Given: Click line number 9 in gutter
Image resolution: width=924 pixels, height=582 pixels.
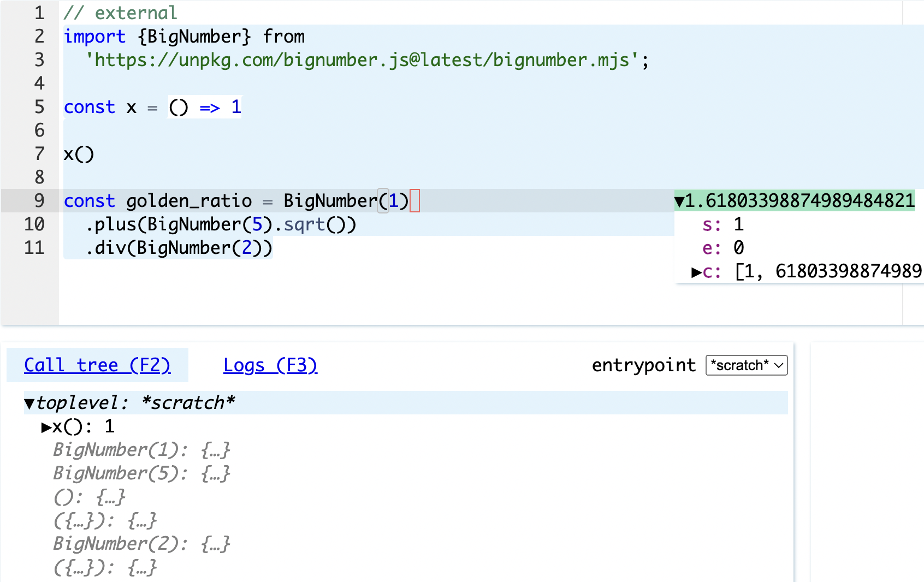Looking at the screenshot, I should [x=39, y=201].
